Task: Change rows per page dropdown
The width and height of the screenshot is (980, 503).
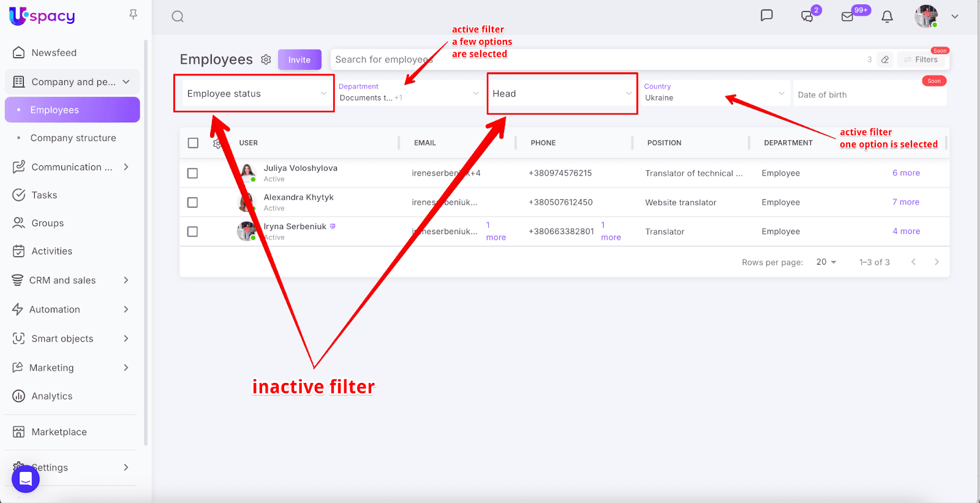Action: [826, 262]
